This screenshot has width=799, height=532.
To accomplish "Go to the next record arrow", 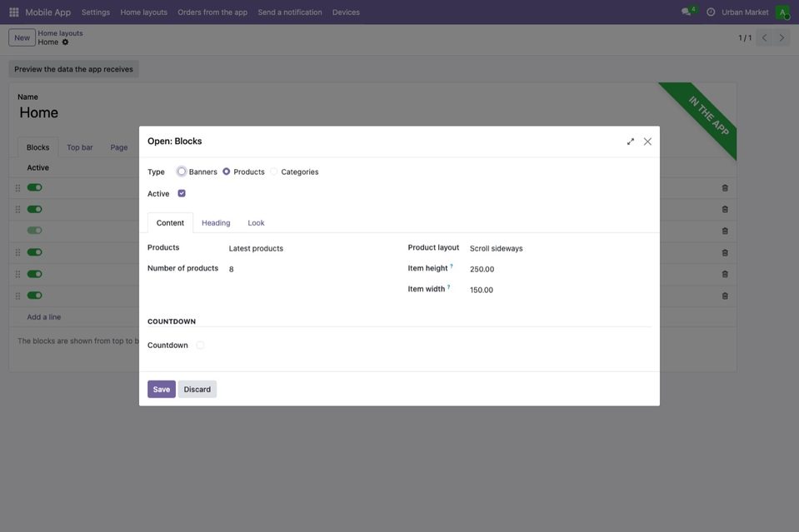I will point(782,37).
